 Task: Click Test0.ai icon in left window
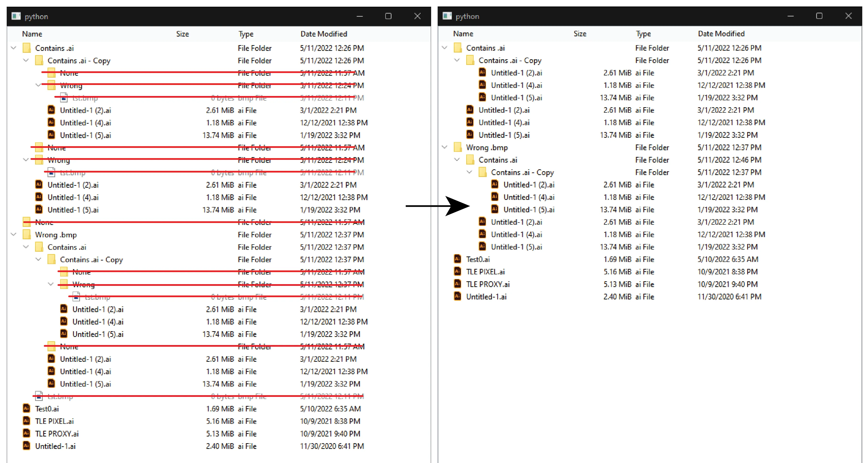pyautogui.click(x=26, y=408)
